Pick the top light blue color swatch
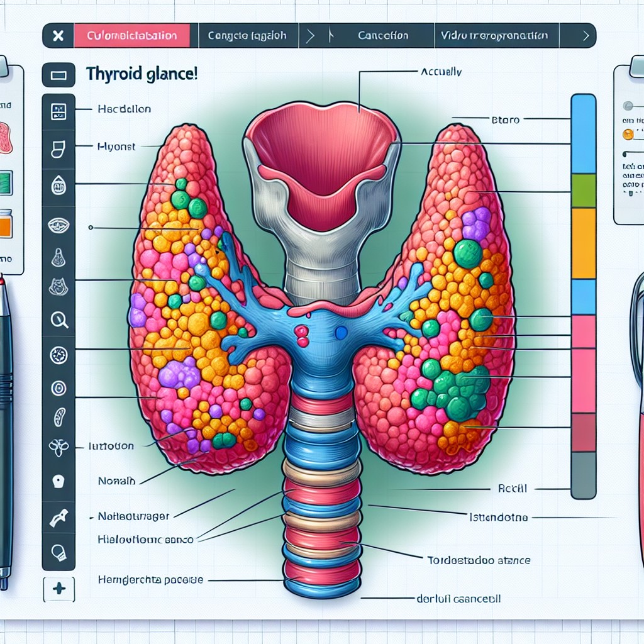The height and width of the screenshot is (644, 644). pyautogui.click(x=583, y=133)
